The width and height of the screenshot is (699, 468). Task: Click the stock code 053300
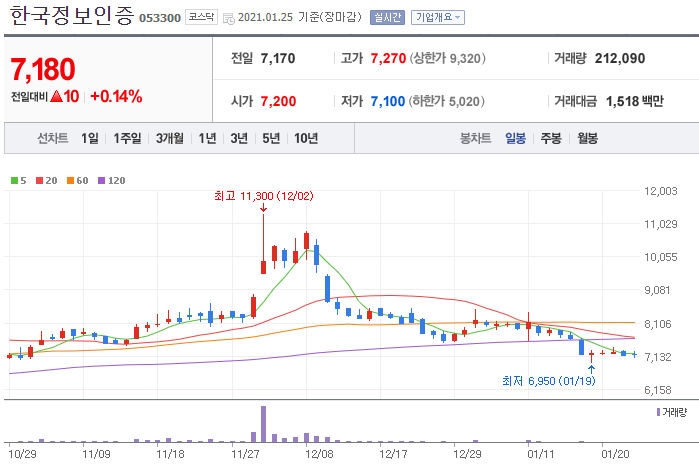coord(160,18)
